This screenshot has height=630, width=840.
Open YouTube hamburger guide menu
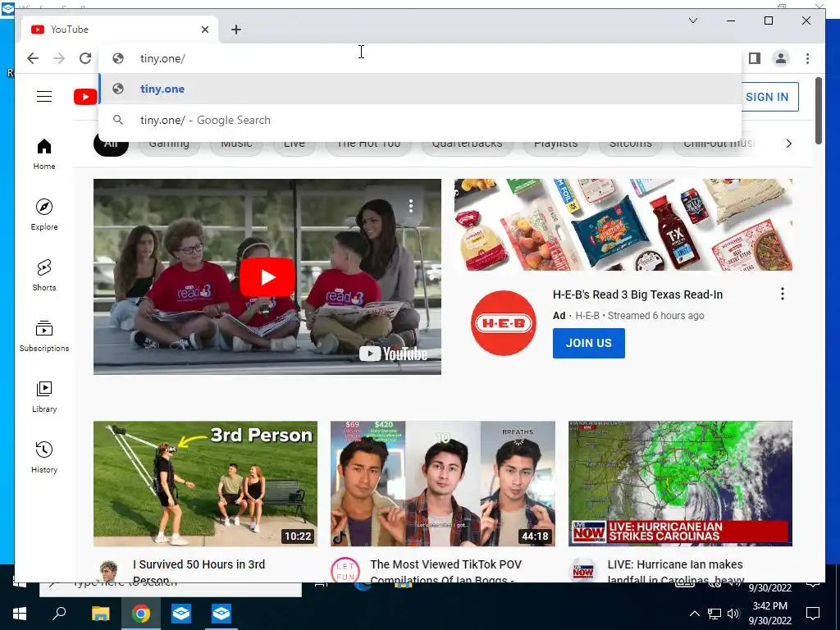click(x=44, y=97)
